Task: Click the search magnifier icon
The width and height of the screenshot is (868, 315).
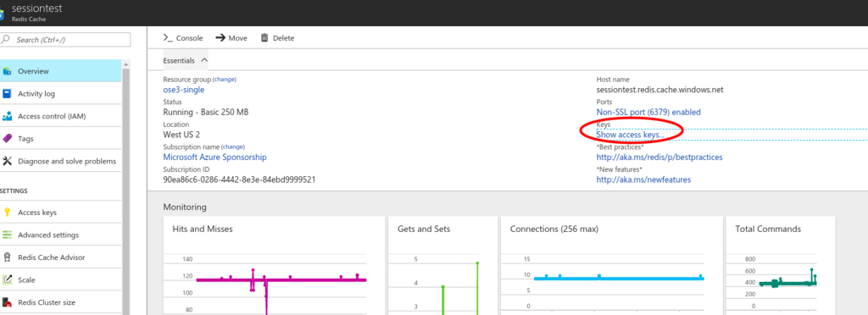Action: coord(7,40)
